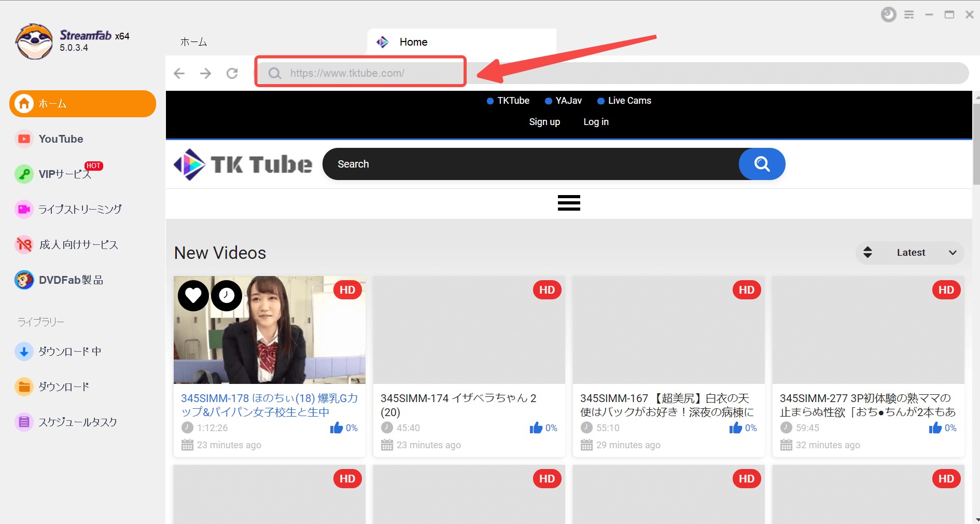Click the adult services icon
The image size is (980, 524).
point(24,244)
